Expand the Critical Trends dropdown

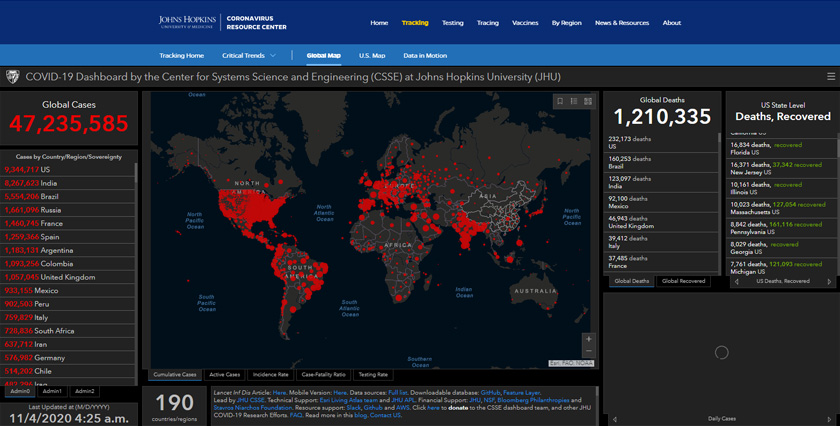(250, 55)
